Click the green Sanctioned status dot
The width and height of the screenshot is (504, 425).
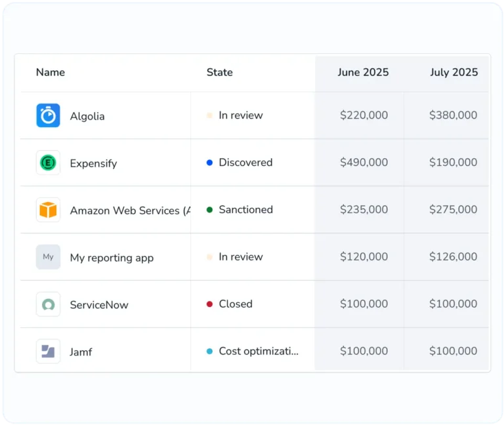[x=209, y=210]
